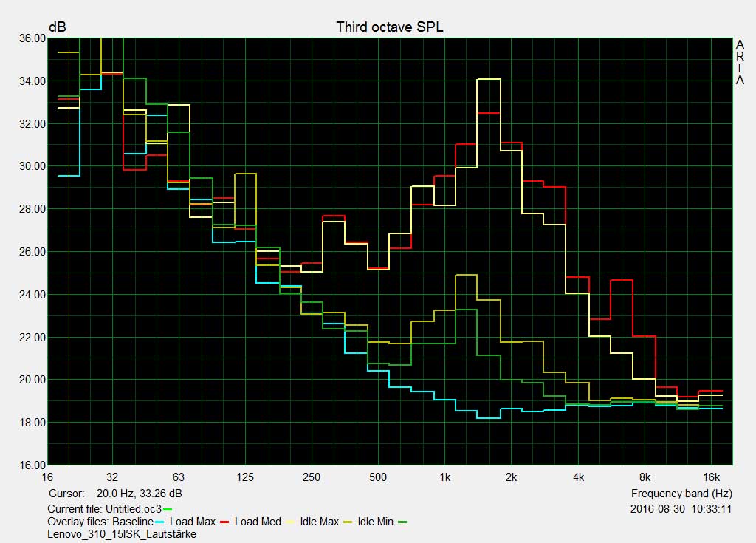Click the Lenovo_310_15ISK_Lautstärke caption
Image resolution: width=756 pixels, height=543 pixels.
point(122,534)
